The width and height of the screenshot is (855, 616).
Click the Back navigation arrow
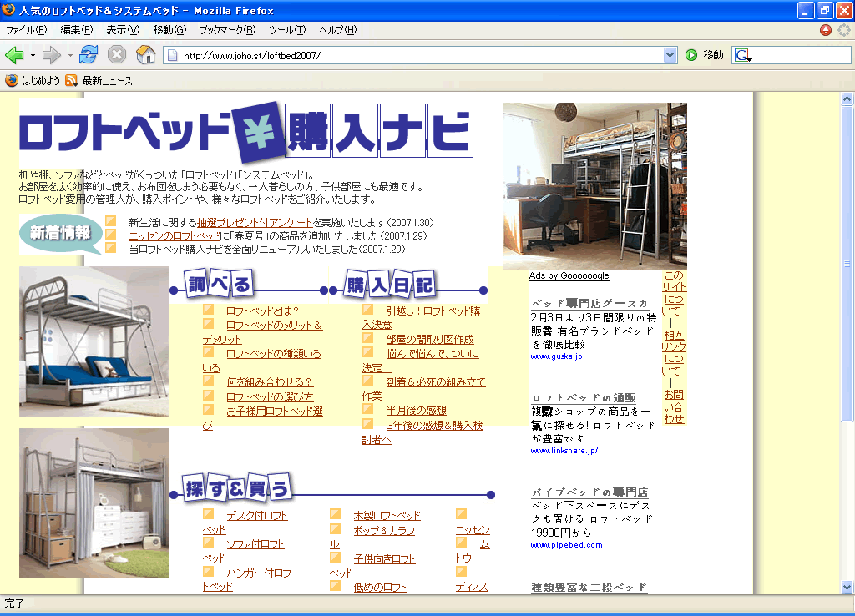(14, 55)
